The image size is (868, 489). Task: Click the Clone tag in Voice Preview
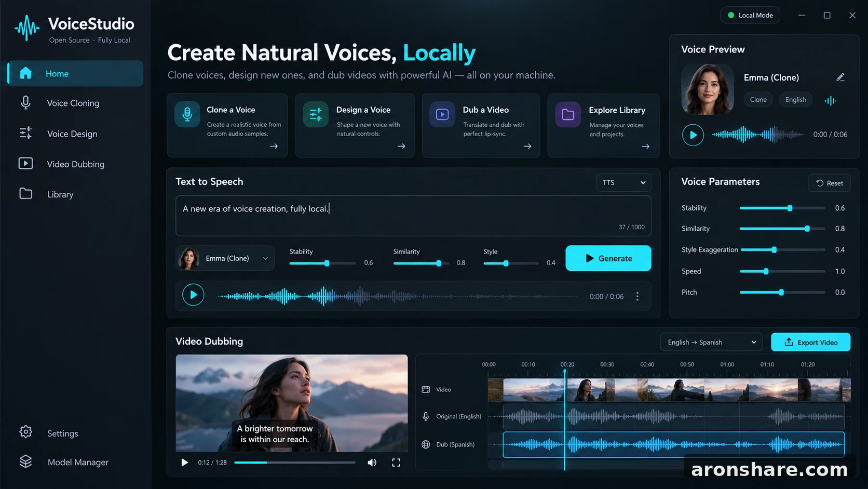(758, 100)
